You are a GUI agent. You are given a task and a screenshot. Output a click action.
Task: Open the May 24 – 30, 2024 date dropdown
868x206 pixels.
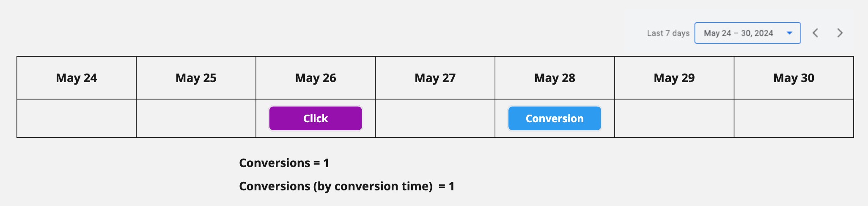tap(747, 33)
